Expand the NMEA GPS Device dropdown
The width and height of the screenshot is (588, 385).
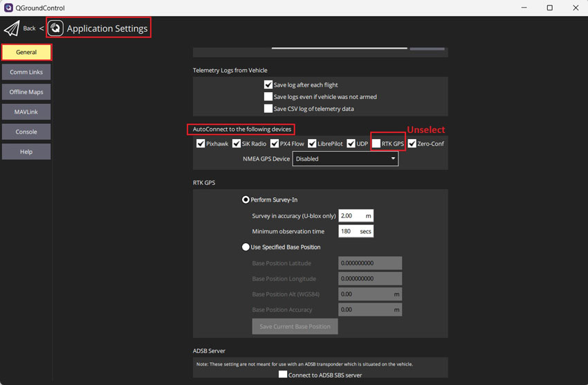[346, 159]
